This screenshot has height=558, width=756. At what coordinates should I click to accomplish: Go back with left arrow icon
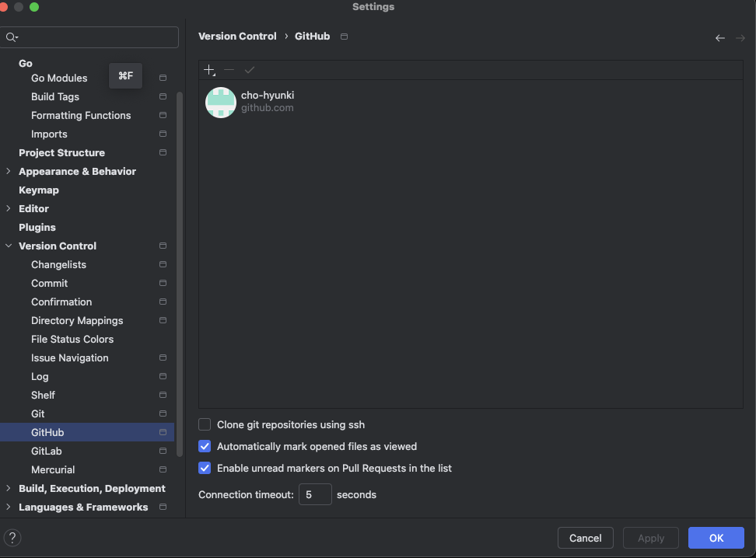point(720,38)
